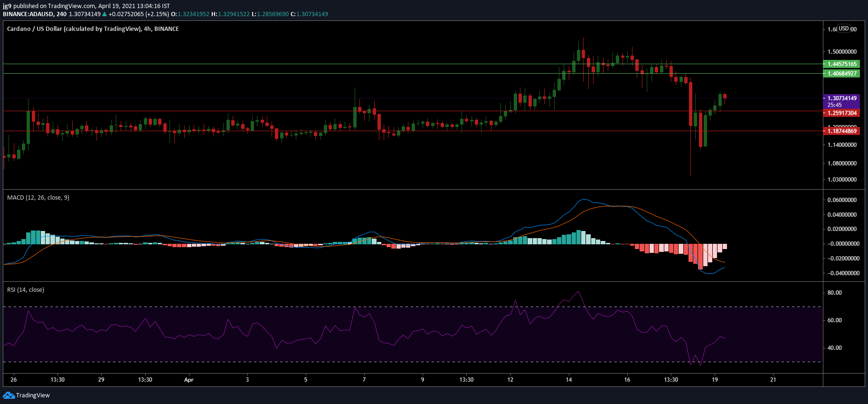Click the 12 date label on time axis
The image size is (868, 404).
pos(510,380)
